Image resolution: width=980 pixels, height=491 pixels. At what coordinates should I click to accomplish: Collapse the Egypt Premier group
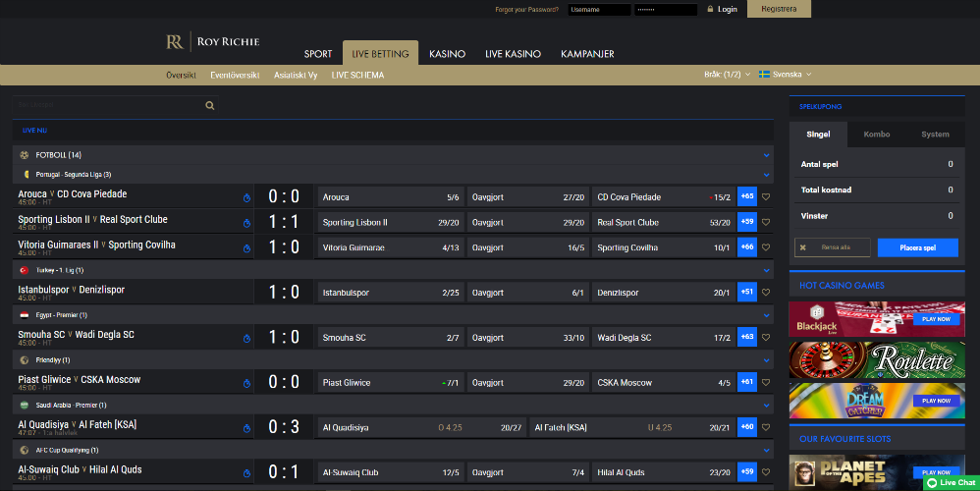[x=766, y=315]
